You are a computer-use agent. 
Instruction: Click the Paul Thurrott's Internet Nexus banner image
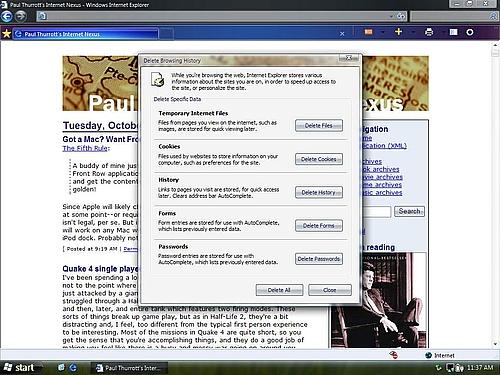coord(100,83)
